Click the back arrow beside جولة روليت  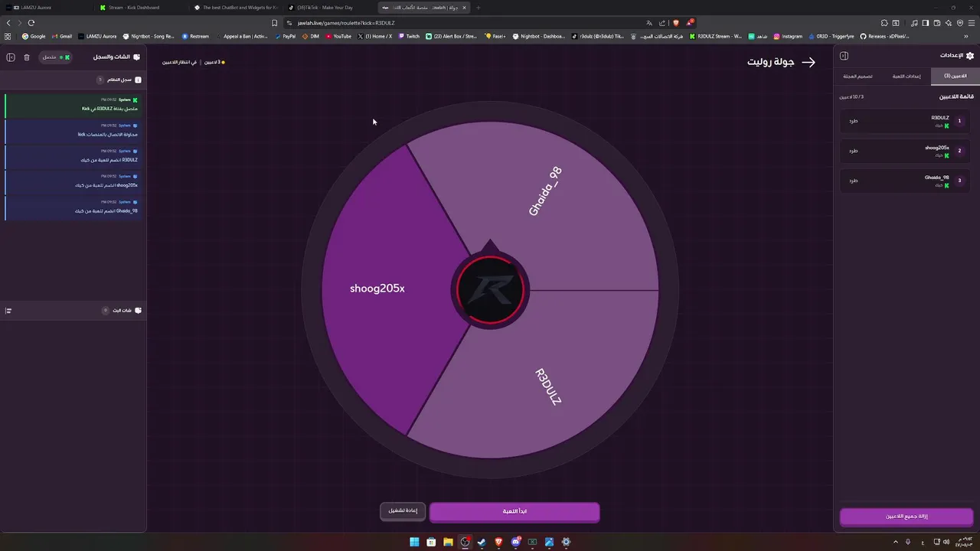[x=808, y=62]
